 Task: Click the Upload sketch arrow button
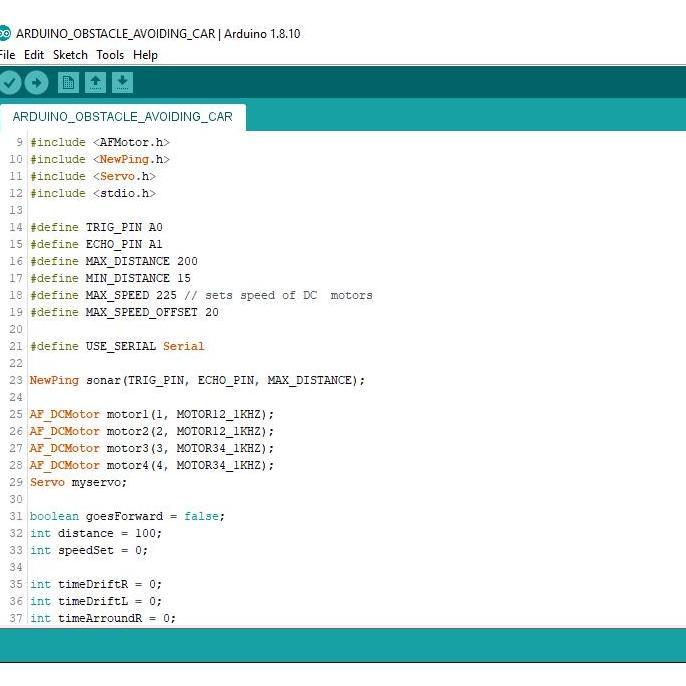[x=36, y=83]
